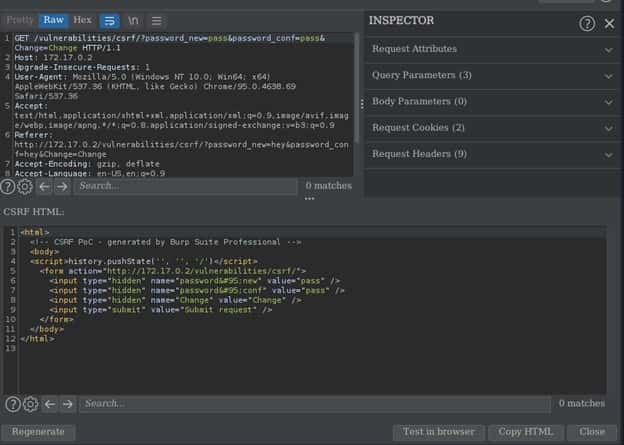Click the 'CSRF HTML:' label

tap(33, 212)
